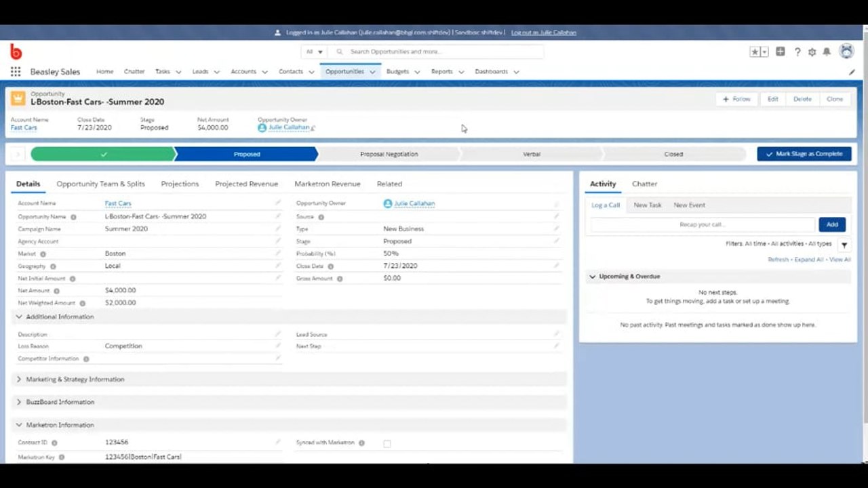Viewport: 868px width, 488px height.
Task: Open the global actions plus menu
Action: 781,52
